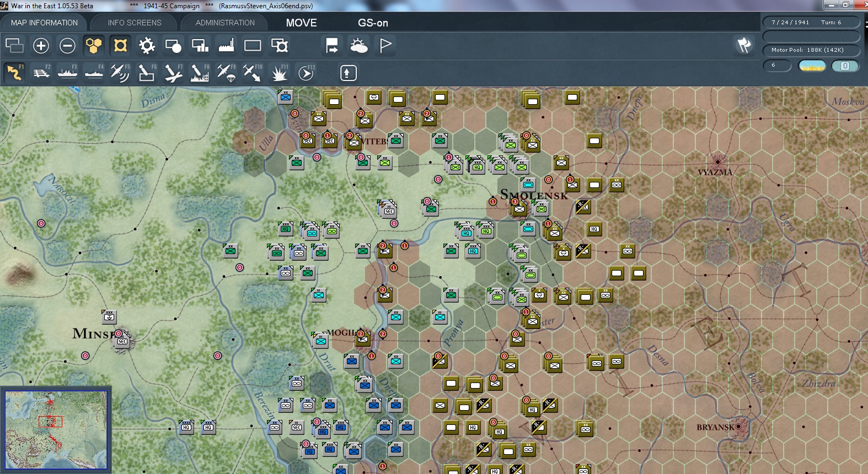This screenshot has width=868, height=474.
Task: Toggle the GS-on ground support label
Action: tap(373, 23)
